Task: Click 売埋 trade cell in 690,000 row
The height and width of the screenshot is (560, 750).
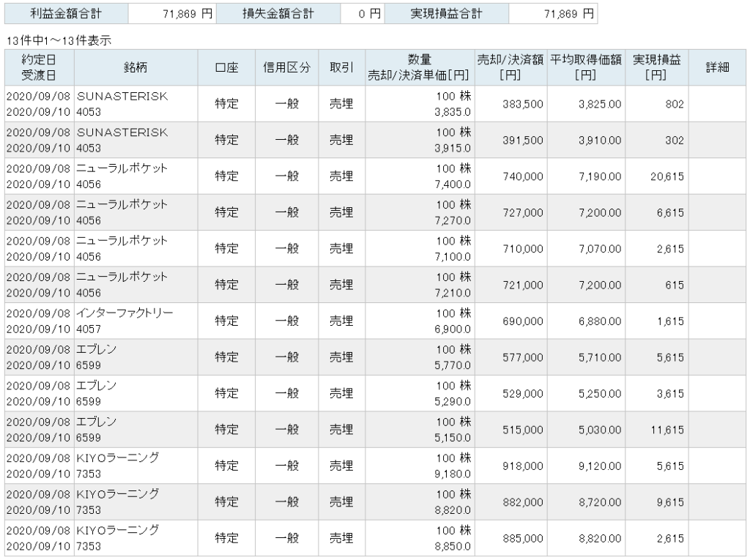Action: coord(341,321)
